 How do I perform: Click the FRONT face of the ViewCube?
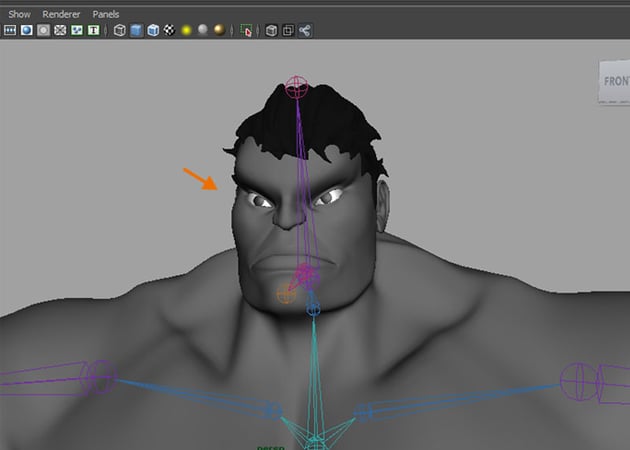click(x=615, y=82)
